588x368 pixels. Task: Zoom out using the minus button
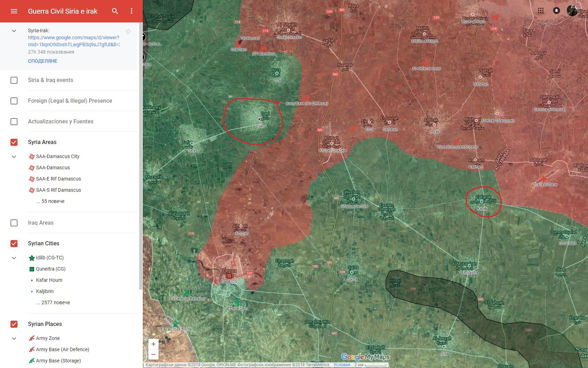pos(153,354)
